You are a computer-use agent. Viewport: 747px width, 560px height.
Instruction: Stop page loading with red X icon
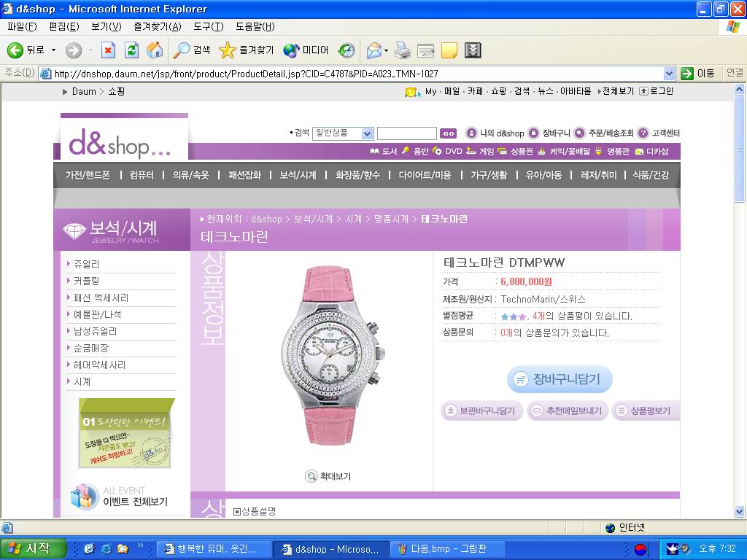(x=108, y=50)
